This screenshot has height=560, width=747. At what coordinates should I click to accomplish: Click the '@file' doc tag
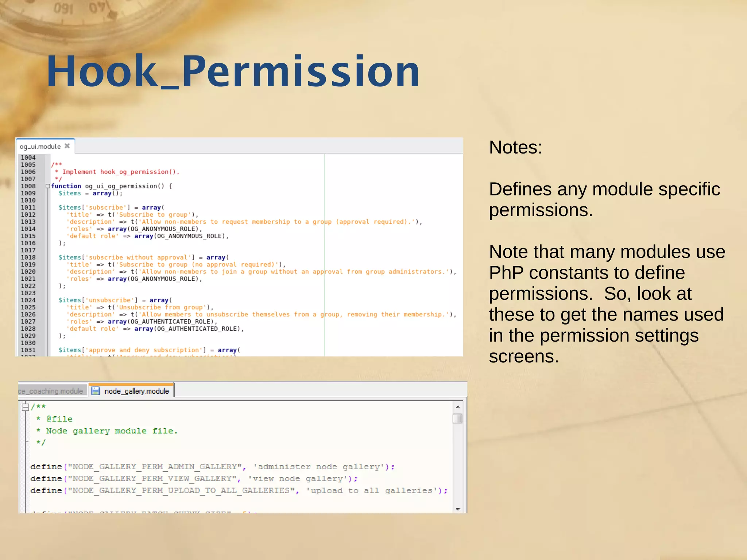click(59, 419)
